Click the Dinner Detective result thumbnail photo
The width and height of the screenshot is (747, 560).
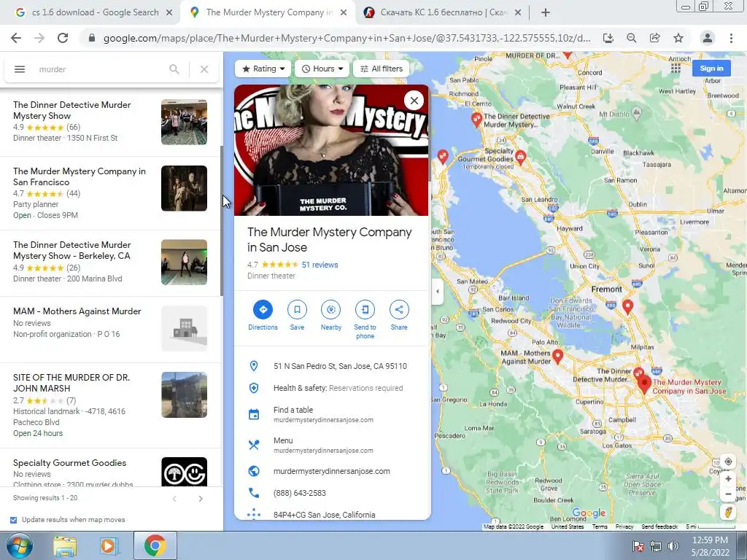184,122
